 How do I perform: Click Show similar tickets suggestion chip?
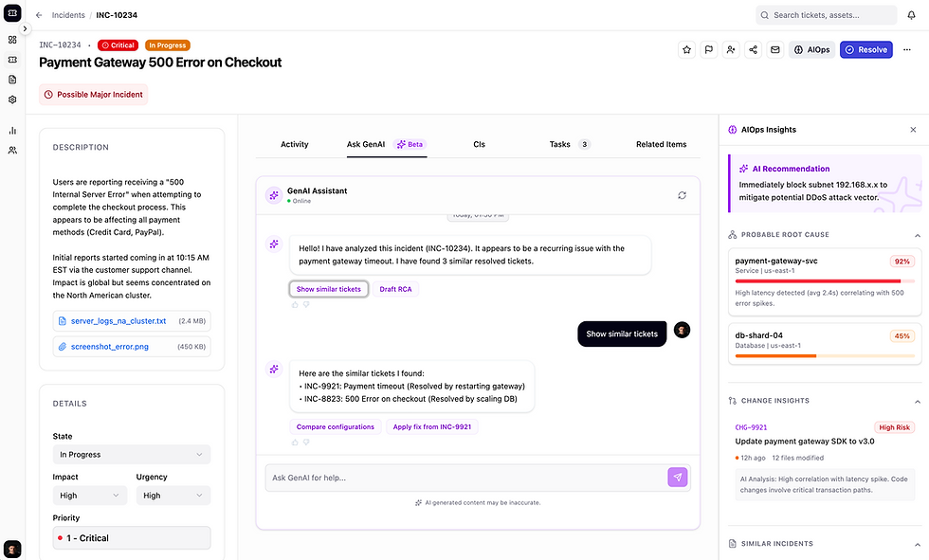pos(329,289)
